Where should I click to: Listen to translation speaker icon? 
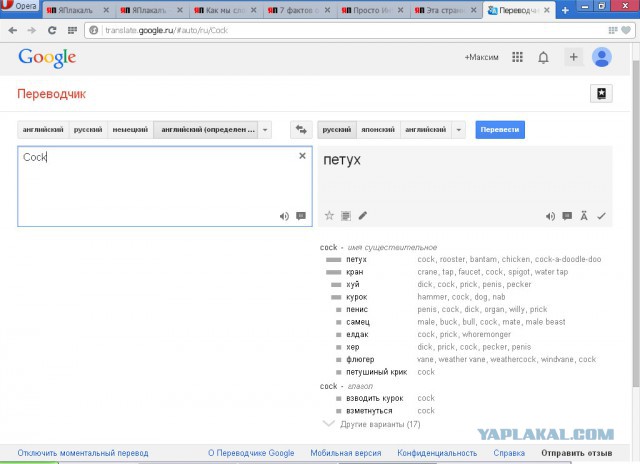550,216
